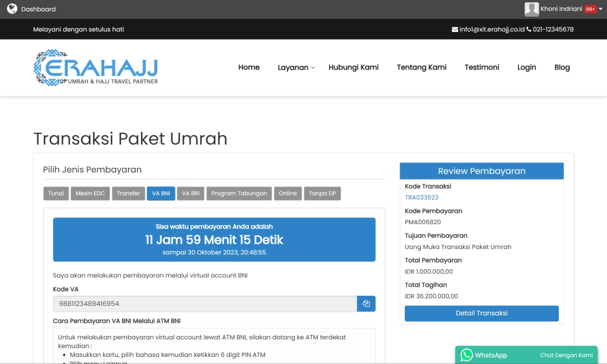The width and height of the screenshot is (607, 364).
Task: Open the WhatsApp chat icon
Action: pos(466,355)
